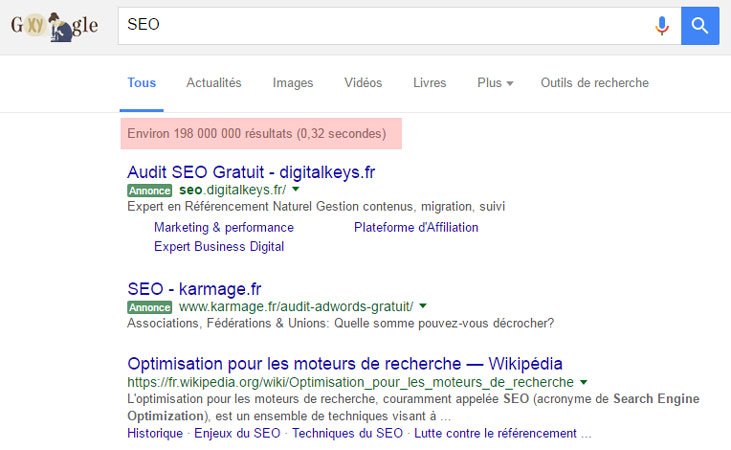Image resolution: width=731 pixels, height=450 pixels.
Task: Expand the arrow next to seo.digitalkeys.fr/
Action: click(x=296, y=189)
